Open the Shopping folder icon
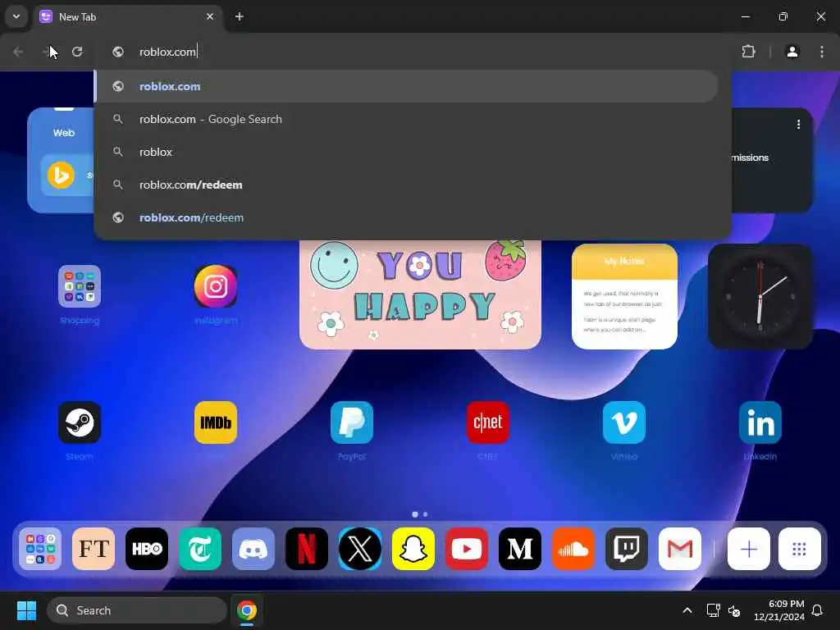Viewport: 840px width, 630px height. pyautogui.click(x=80, y=286)
